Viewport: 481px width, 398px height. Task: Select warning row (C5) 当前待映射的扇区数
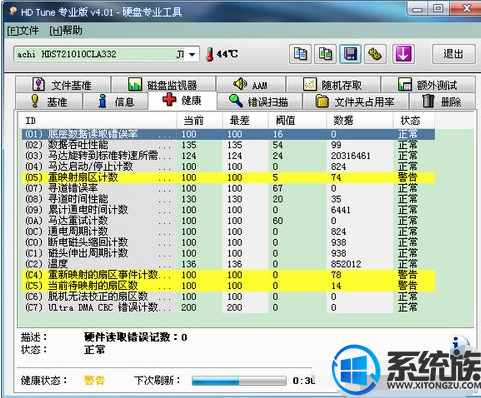(x=228, y=286)
